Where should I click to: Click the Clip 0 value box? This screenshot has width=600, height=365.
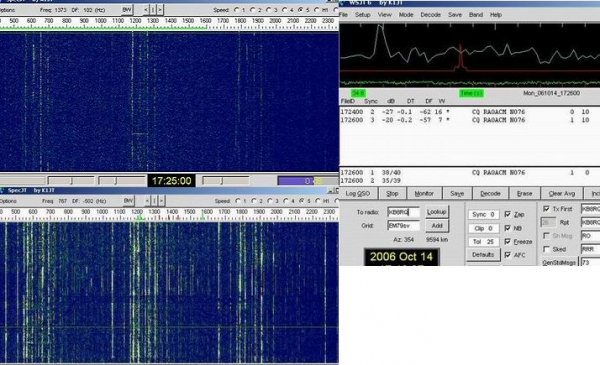(483, 228)
